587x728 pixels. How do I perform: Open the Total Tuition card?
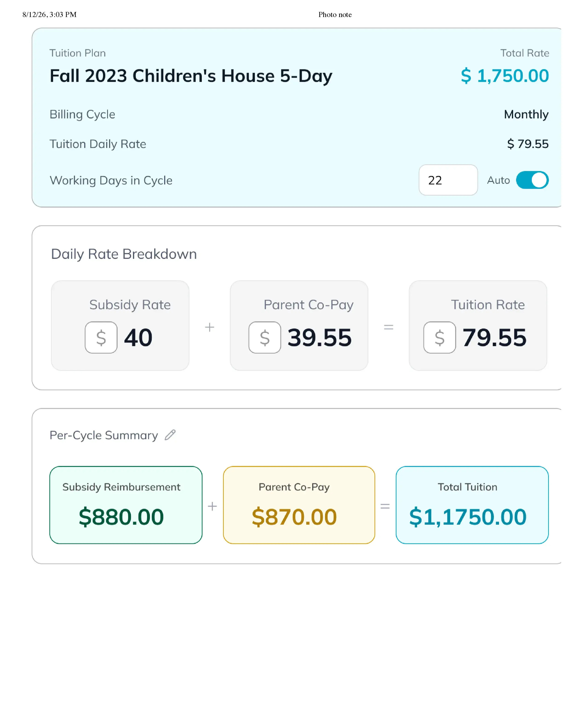[472, 505]
